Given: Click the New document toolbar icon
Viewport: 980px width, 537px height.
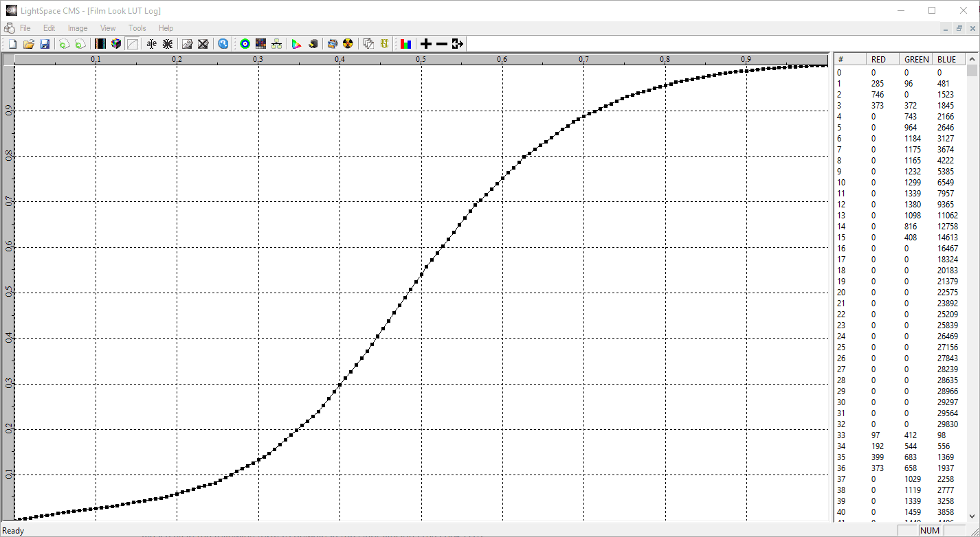Looking at the screenshot, I should [x=12, y=44].
